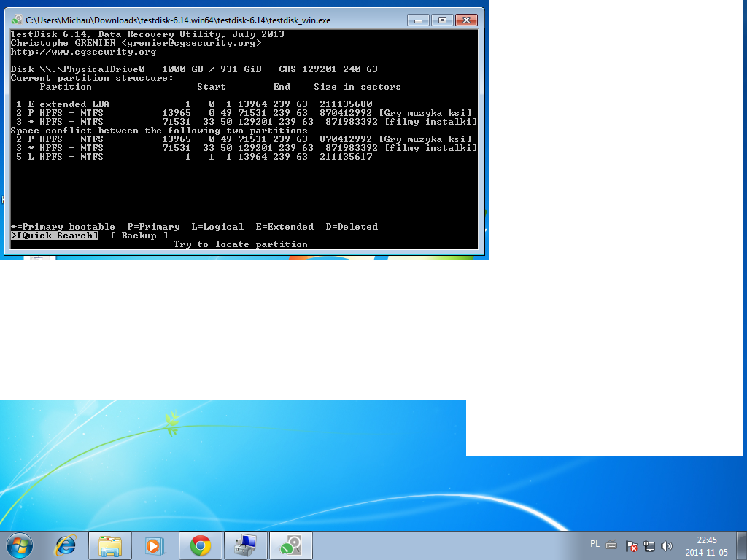Click the partition type legend line
747x560 pixels.
[x=194, y=227]
